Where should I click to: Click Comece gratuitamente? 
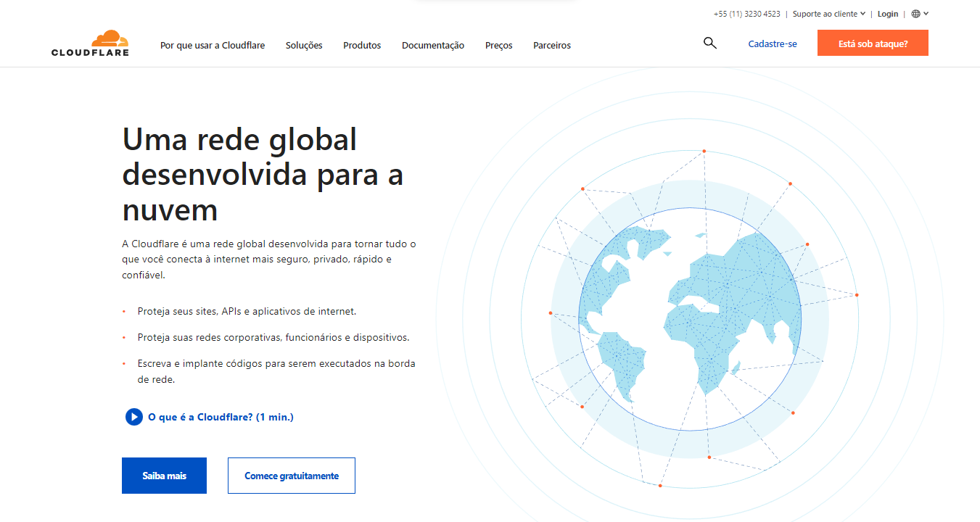pos(291,475)
